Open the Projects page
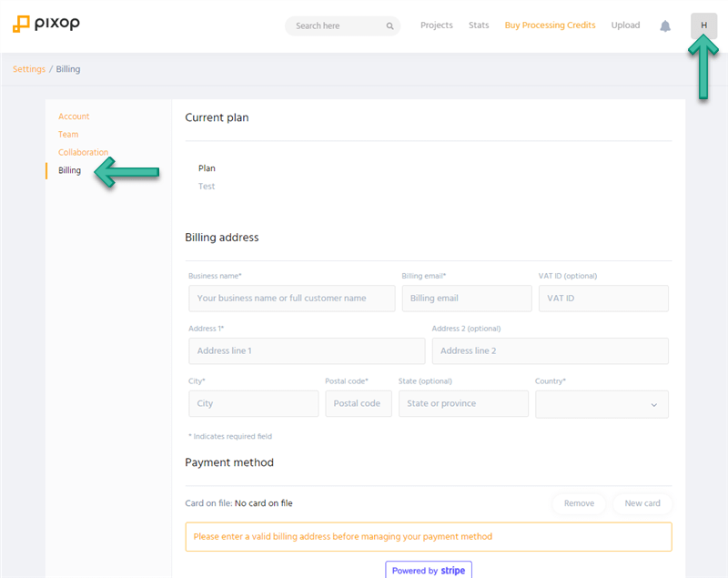The image size is (728, 578). pyautogui.click(x=437, y=25)
